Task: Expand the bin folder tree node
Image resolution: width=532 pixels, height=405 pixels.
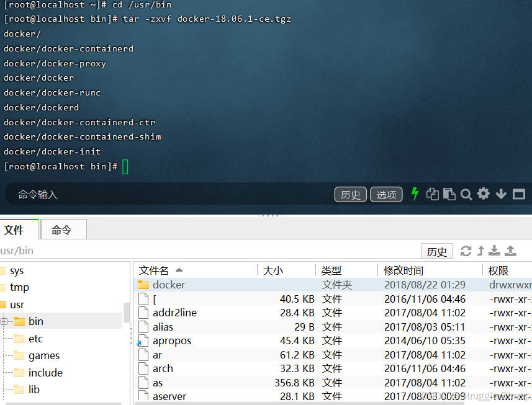Action: [4, 322]
